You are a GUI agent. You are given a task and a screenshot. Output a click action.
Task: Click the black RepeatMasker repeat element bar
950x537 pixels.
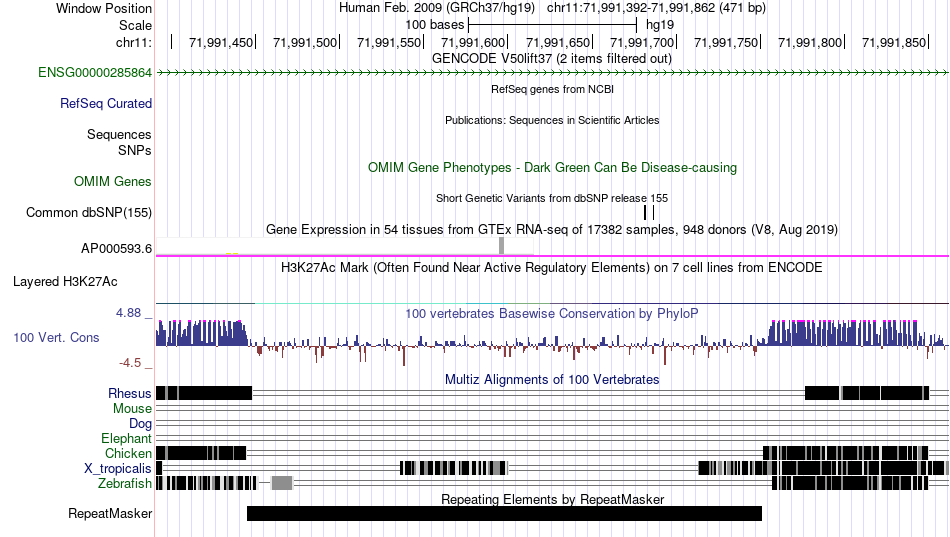[x=504, y=513]
